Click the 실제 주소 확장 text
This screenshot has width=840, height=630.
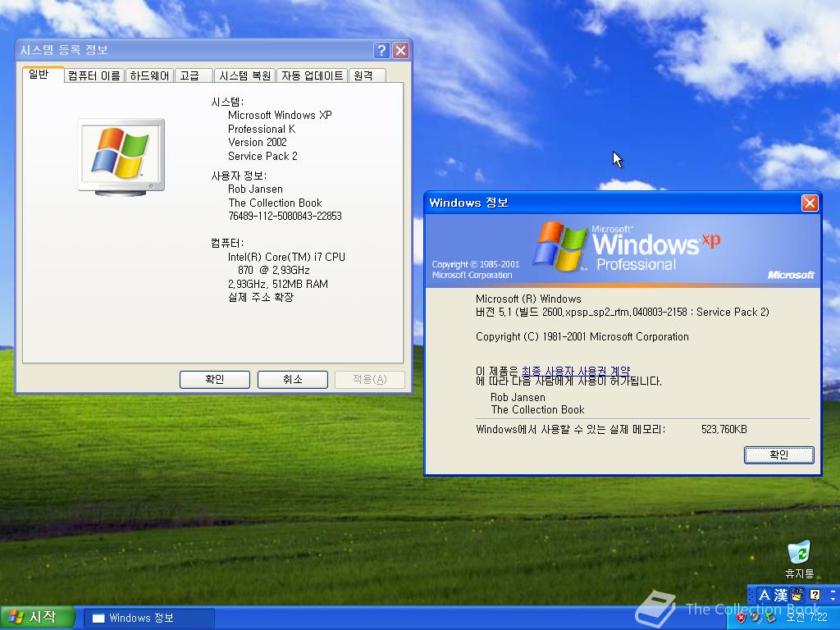point(261,297)
